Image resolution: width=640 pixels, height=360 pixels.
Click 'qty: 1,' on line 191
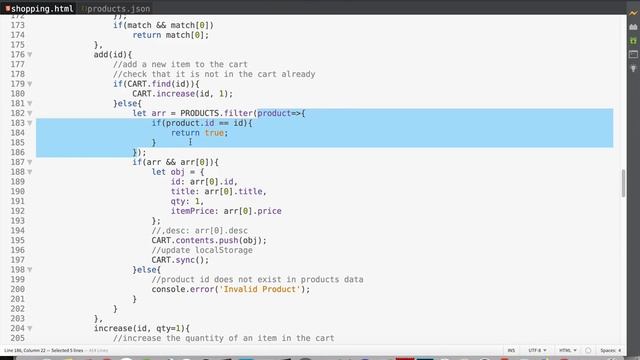click(187, 201)
